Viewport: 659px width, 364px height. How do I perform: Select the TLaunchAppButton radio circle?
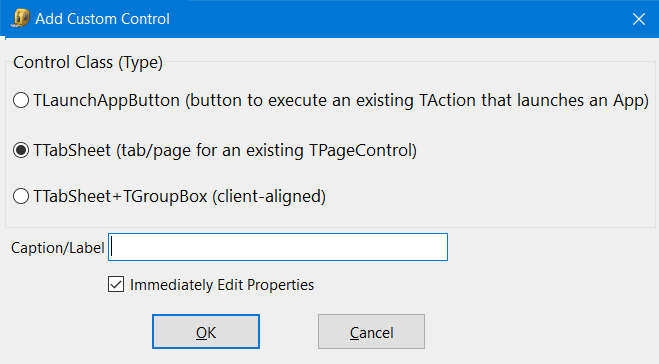21,100
